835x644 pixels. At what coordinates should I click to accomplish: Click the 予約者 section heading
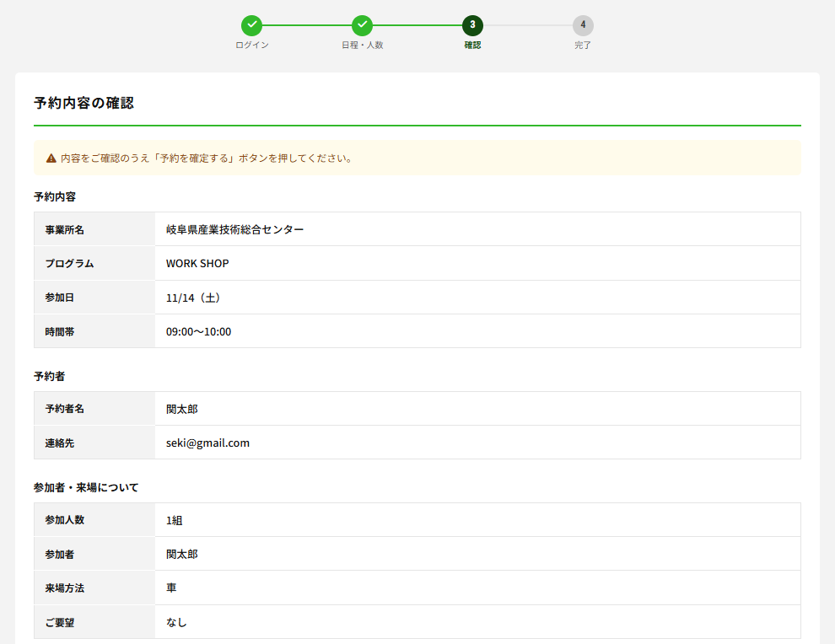50,376
